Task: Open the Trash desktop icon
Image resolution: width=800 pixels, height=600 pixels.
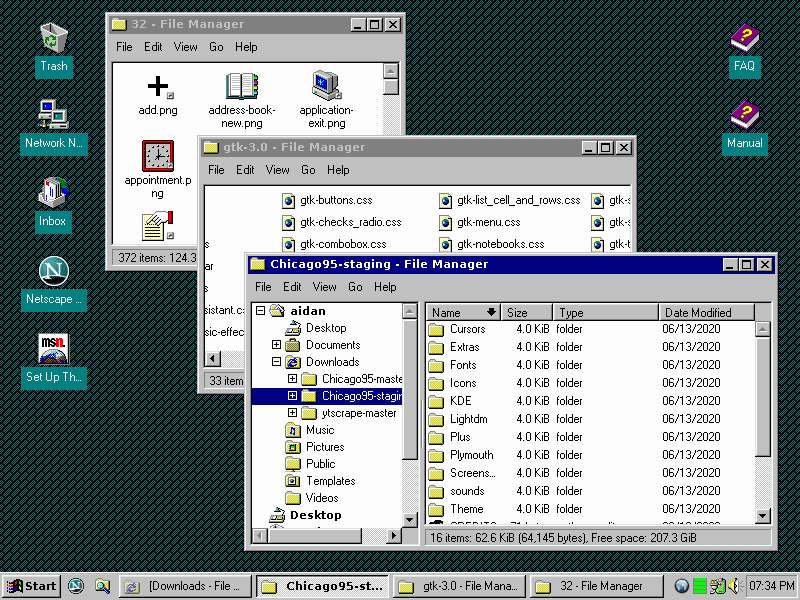Action: pyautogui.click(x=53, y=40)
